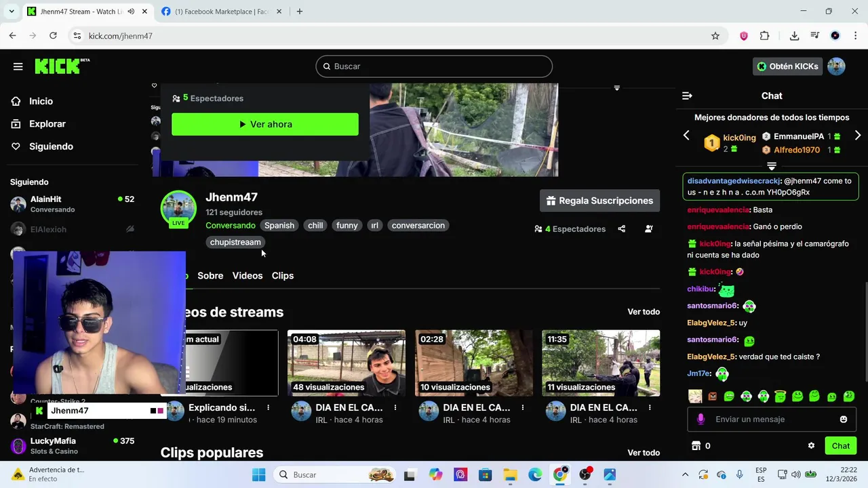
Task: Click Ver todo for Clips populares
Action: tap(644, 453)
